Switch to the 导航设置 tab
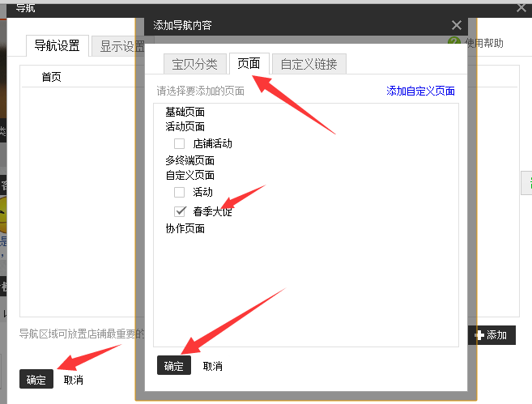Screen dimensions: 532x404 (57, 46)
